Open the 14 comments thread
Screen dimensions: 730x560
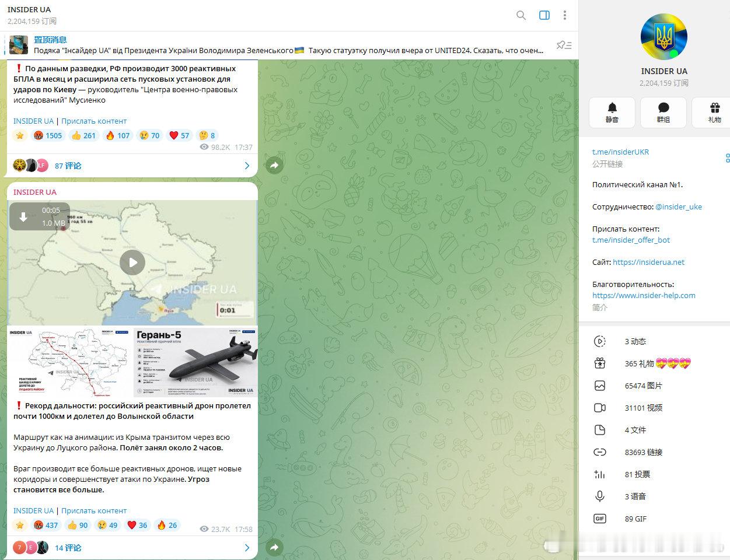[x=132, y=548]
